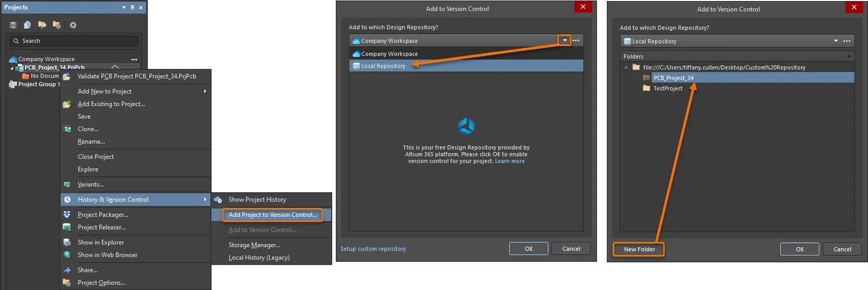This screenshot has width=868, height=290.
Task: Click the Show in Web Browser globe icon
Action: [67, 255]
